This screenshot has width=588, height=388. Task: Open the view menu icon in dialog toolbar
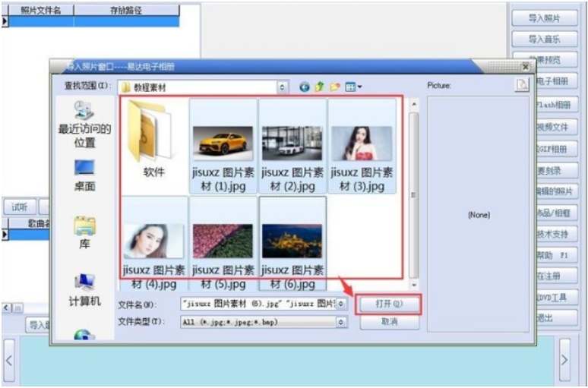353,87
